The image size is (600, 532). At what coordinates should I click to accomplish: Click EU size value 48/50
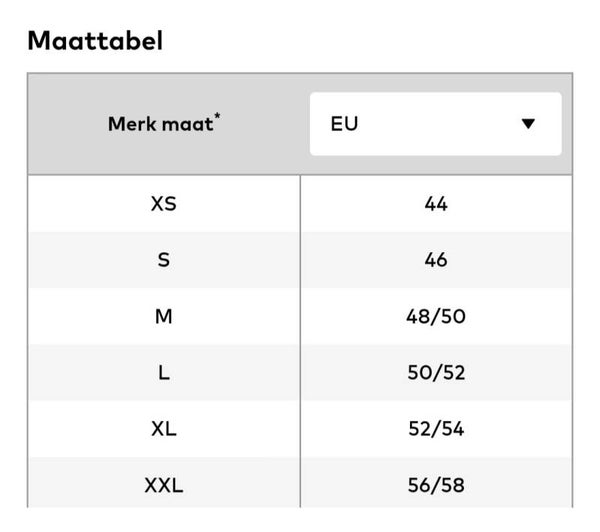(x=436, y=317)
